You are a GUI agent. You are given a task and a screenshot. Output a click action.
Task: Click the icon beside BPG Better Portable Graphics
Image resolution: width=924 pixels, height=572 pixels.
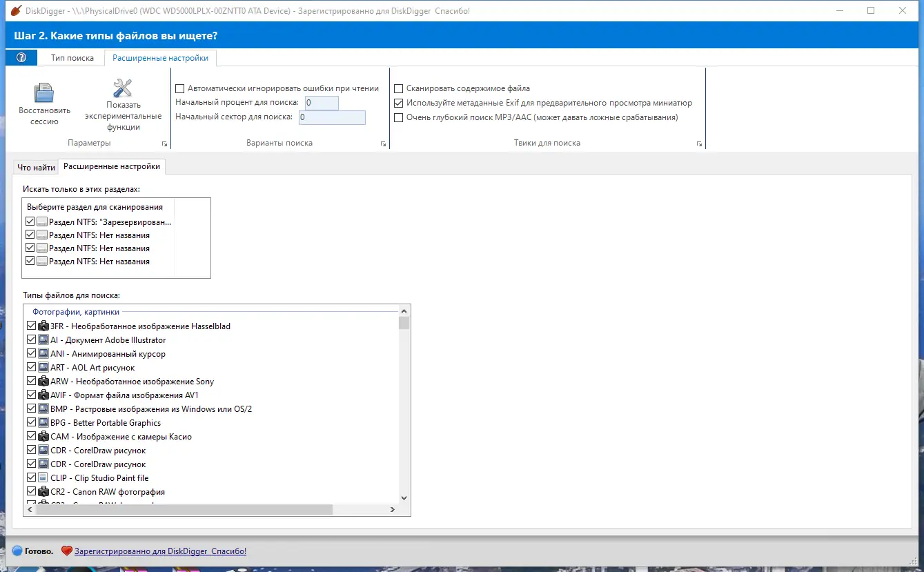tap(43, 422)
